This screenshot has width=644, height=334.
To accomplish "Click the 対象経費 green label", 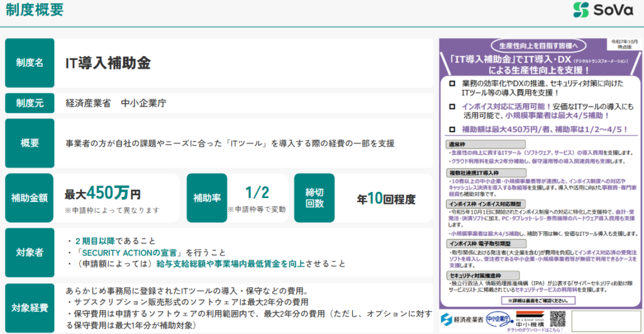I will [30, 308].
